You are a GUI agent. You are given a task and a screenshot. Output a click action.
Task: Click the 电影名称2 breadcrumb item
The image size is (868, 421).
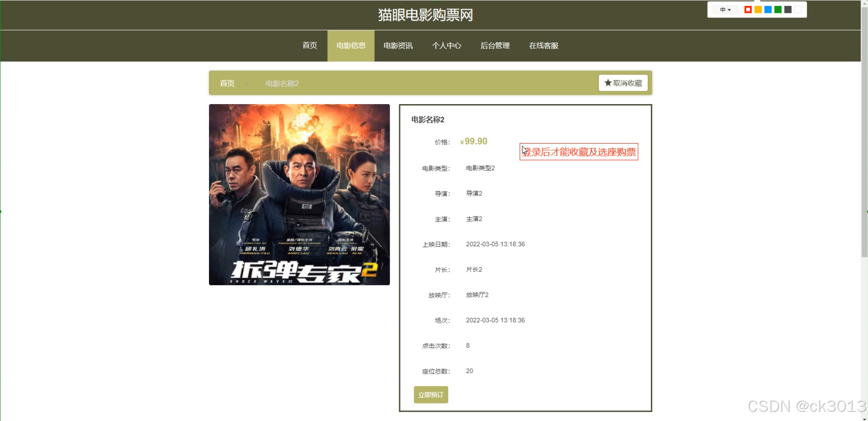coord(282,83)
